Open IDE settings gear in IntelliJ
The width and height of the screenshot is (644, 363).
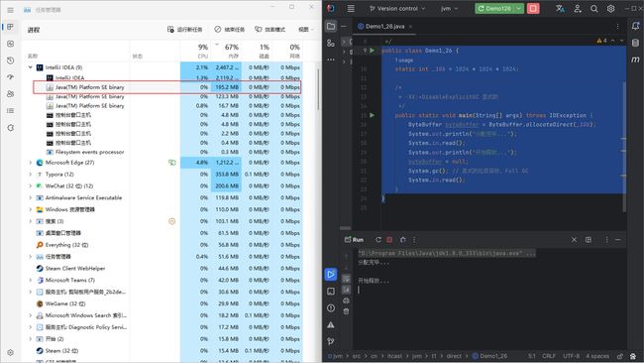tap(610, 9)
